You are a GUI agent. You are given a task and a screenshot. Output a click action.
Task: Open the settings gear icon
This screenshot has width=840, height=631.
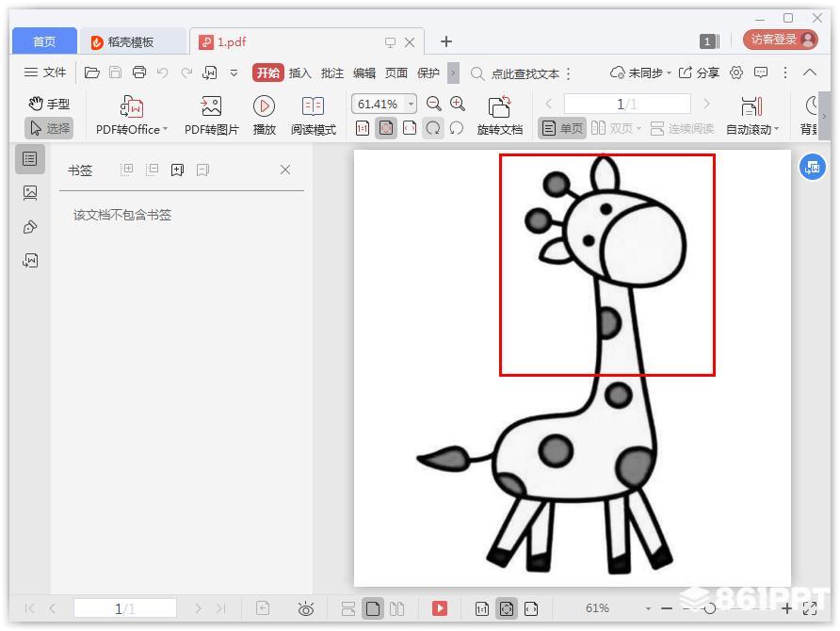736,73
